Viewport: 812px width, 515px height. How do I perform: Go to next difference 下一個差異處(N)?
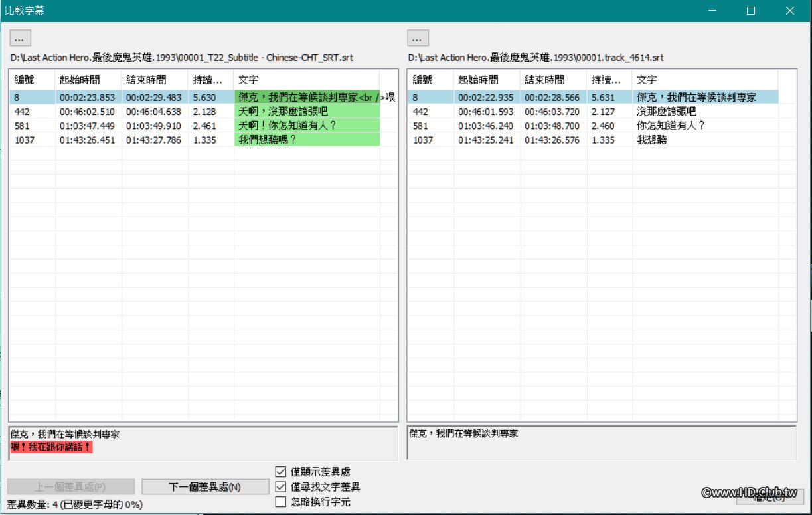(x=204, y=487)
